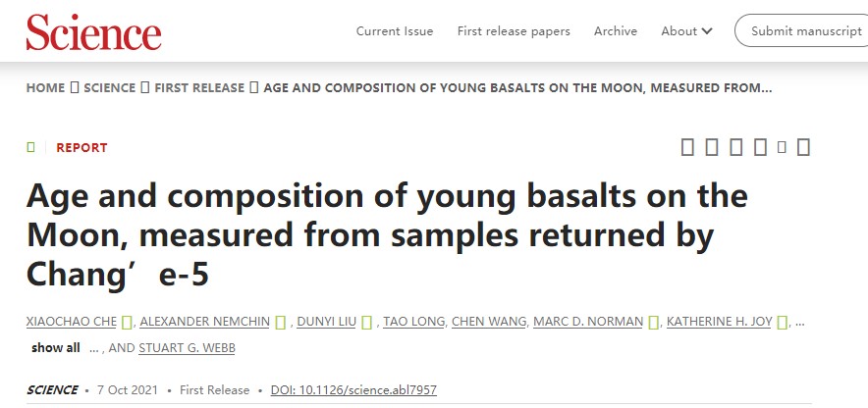Go to HOME in the breadcrumb
Screen dimensions: 868x408
coord(45,87)
